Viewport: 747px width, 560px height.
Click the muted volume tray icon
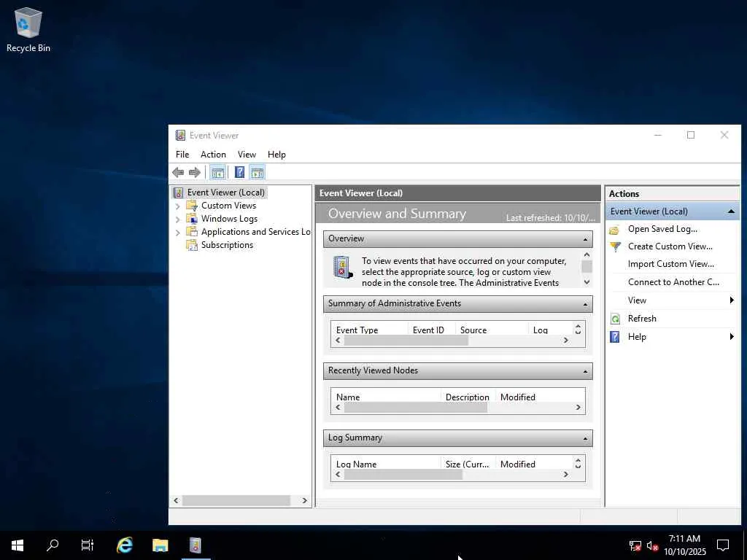[x=652, y=545]
